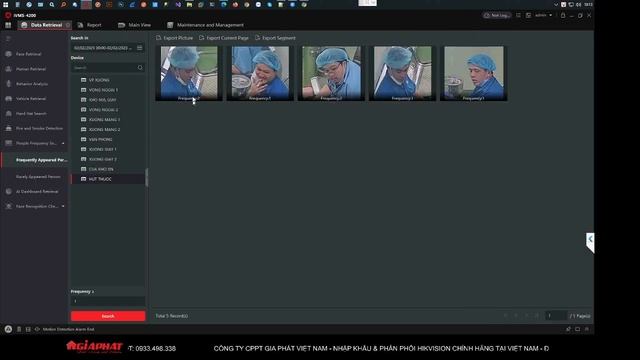This screenshot has width=640, height=360.
Task: Select the XUONG GIAY 2 camera
Action: (x=102, y=159)
